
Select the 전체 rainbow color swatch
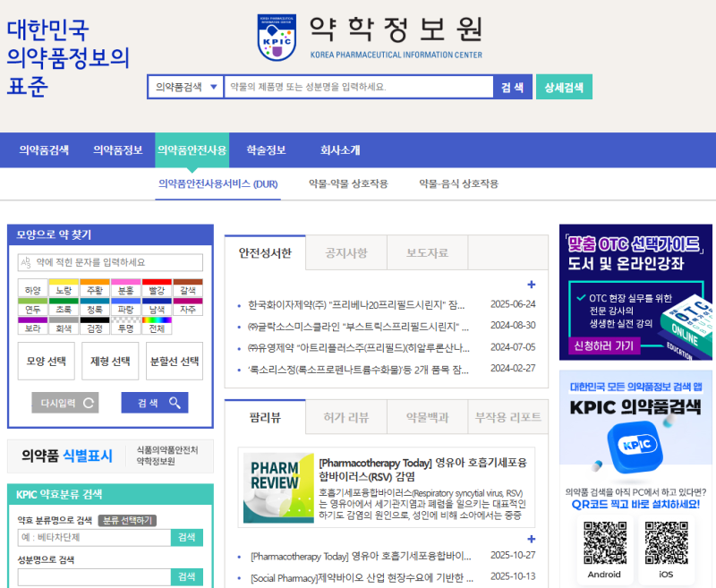(x=157, y=326)
